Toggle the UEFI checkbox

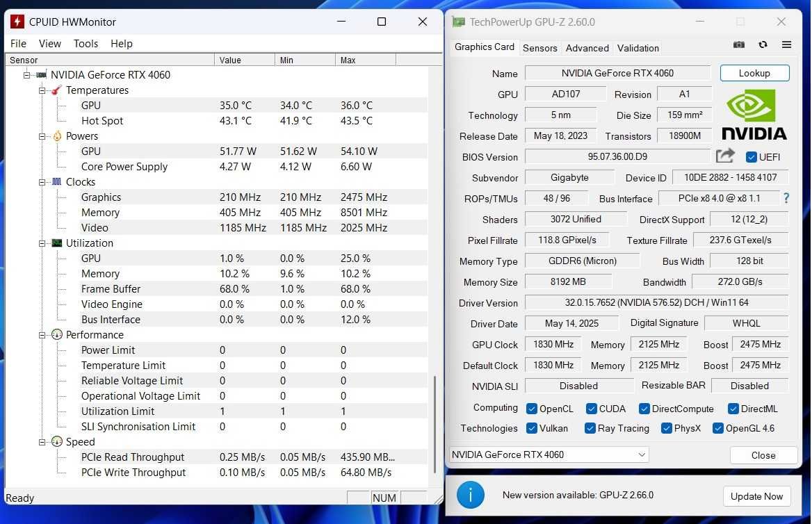coord(751,157)
